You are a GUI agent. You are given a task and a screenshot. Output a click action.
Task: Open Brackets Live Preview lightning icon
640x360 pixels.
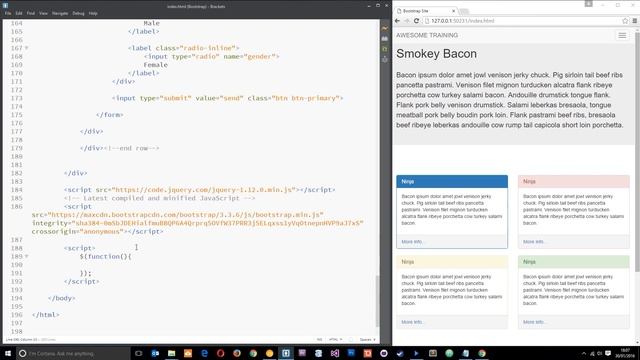tap(385, 28)
